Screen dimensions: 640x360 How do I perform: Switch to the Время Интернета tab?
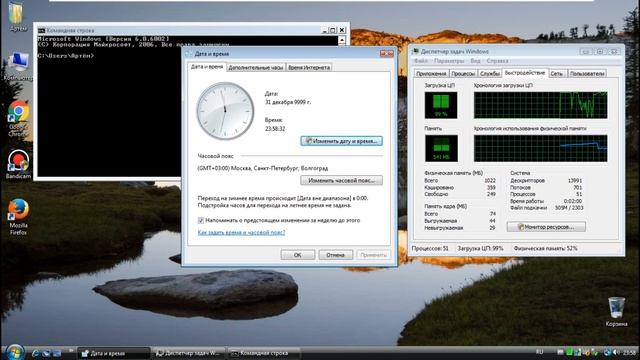pos(309,67)
